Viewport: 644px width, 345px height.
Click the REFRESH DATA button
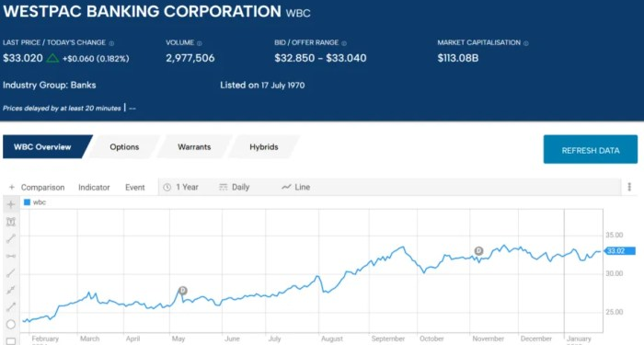coord(591,149)
